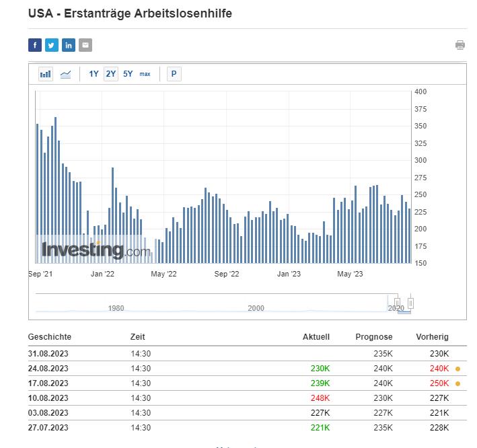Select the 31.08.2023 date row
Screen dimensions: 477x448
pyautogui.click(x=248, y=353)
